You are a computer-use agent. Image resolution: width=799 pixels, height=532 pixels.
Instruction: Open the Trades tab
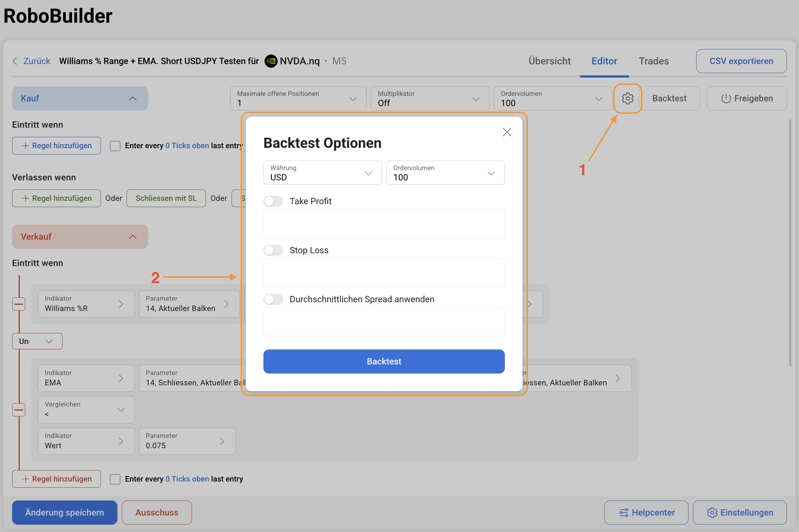coord(653,61)
